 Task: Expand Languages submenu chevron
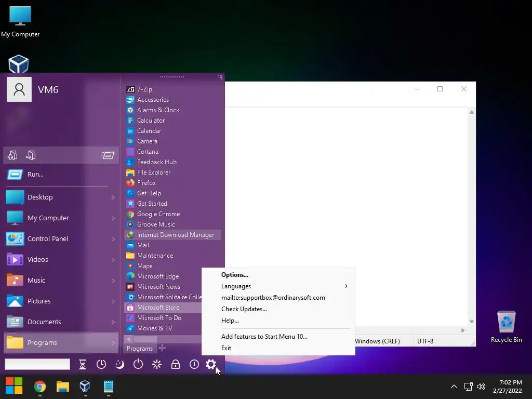[x=346, y=286]
